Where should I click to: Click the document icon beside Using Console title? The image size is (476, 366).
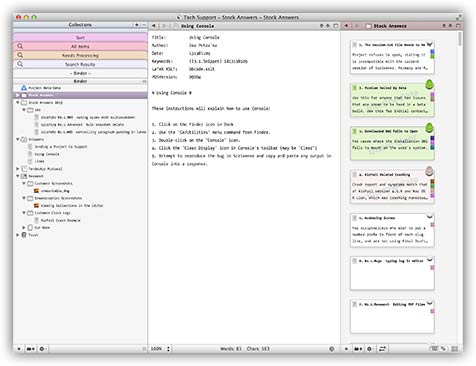[x=176, y=26]
